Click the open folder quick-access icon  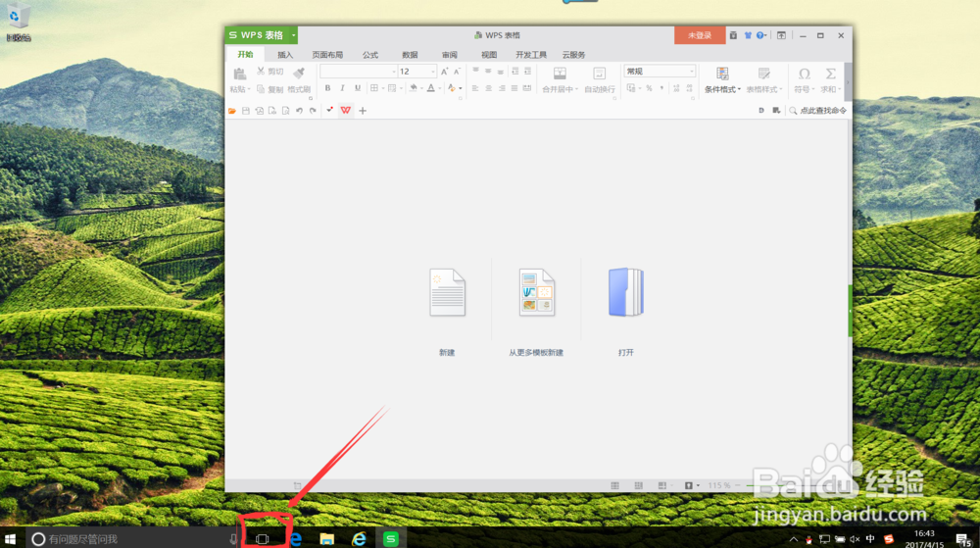coord(232,111)
